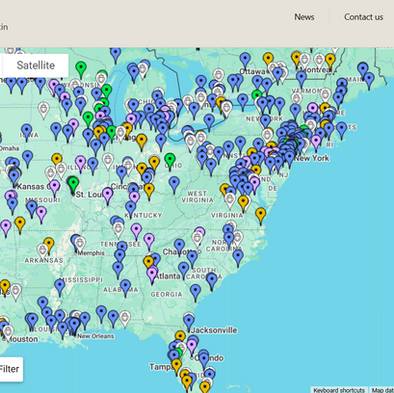Click blue marker in West Virginia
The height and width of the screenshot is (393, 394).
pos(174,185)
